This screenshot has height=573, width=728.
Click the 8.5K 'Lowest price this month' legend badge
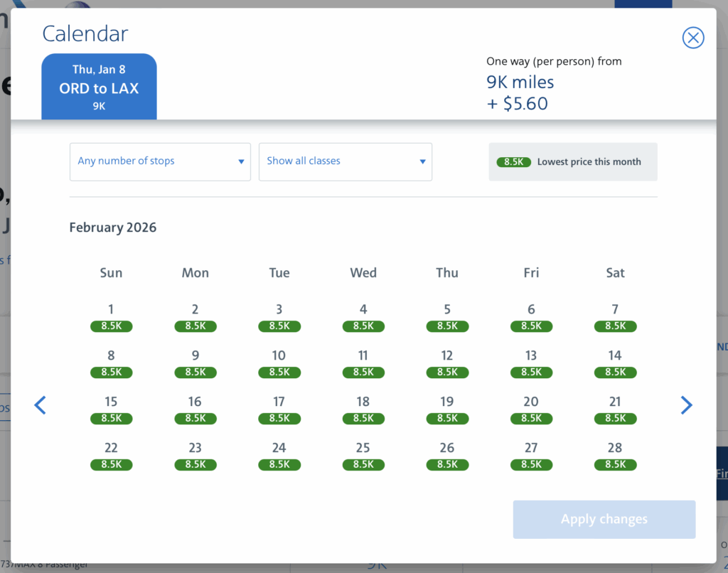point(513,162)
